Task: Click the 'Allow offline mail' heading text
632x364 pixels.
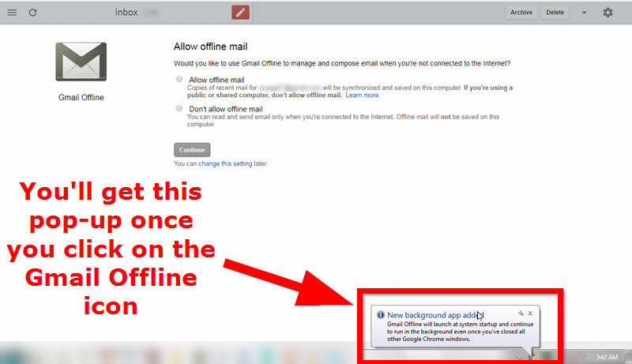Action: tap(210, 47)
